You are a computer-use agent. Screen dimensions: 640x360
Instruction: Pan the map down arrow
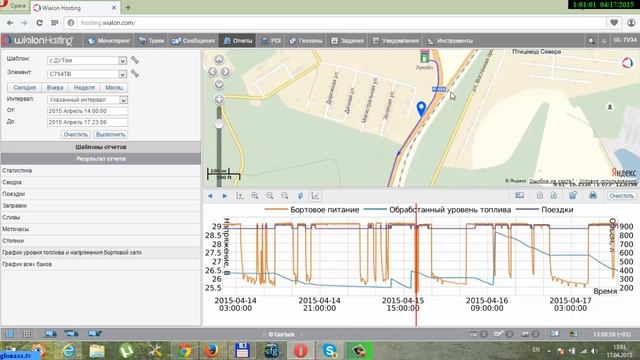pos(219,84)
